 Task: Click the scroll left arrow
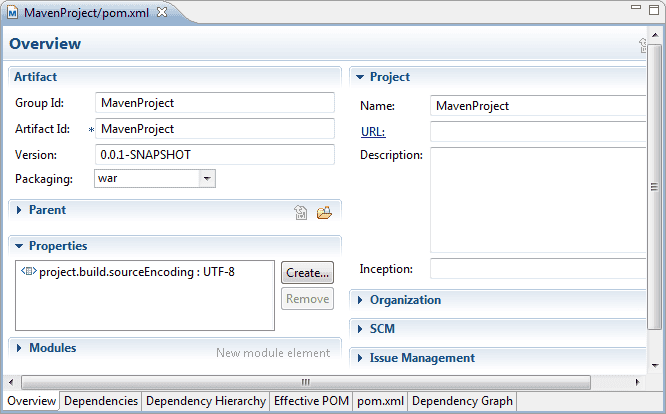[x=11, y=382]
